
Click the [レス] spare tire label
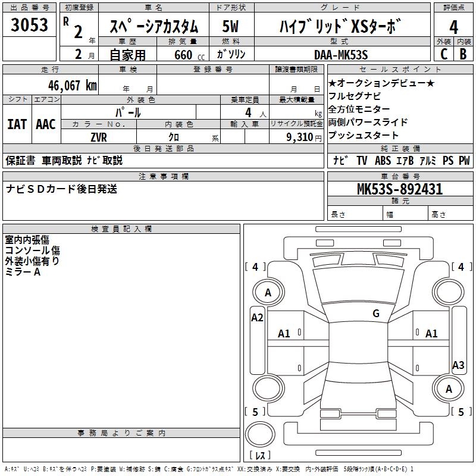pyautogui.click(x=260, y=455)
